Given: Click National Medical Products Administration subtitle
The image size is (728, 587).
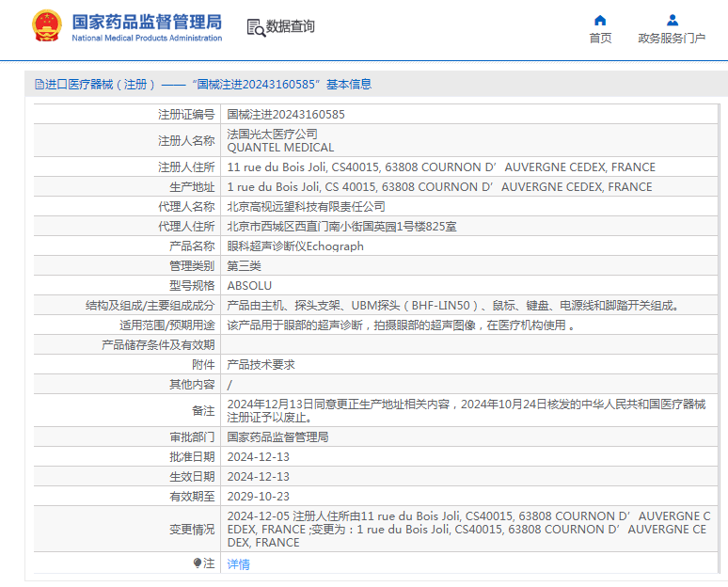Looking at the screenshot, I should pyautogui.click(x=147, y=38).
